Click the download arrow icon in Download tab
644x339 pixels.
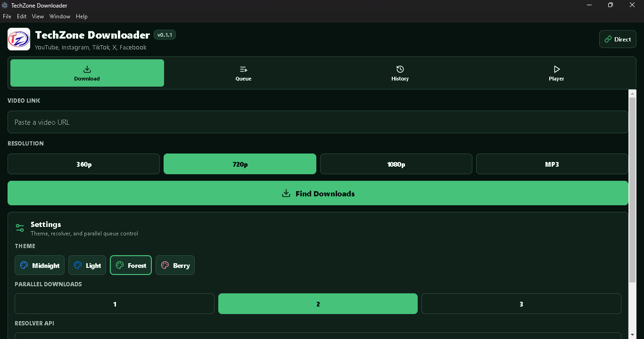coord(87,69)
